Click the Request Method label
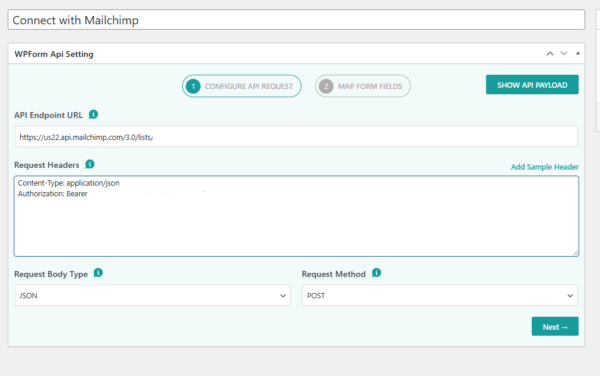 tap(334, 274)
